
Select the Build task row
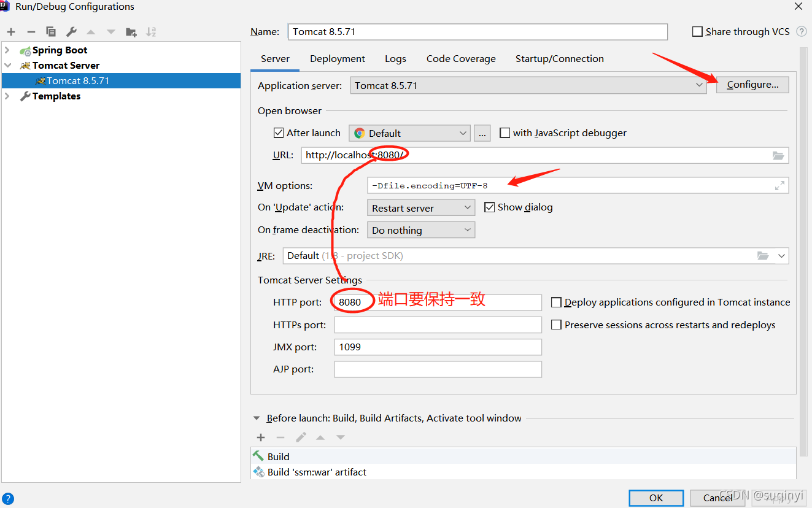point(524,456)
